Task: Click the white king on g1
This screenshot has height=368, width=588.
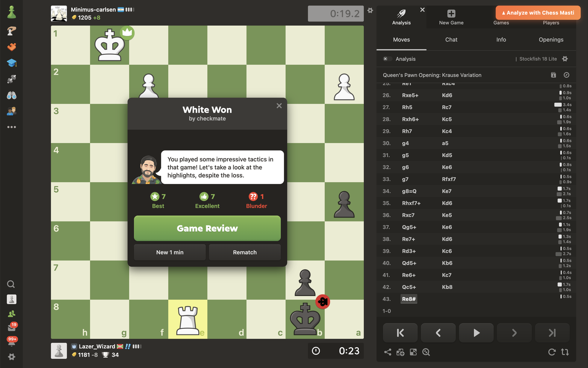Action: (x=109, y=45)
